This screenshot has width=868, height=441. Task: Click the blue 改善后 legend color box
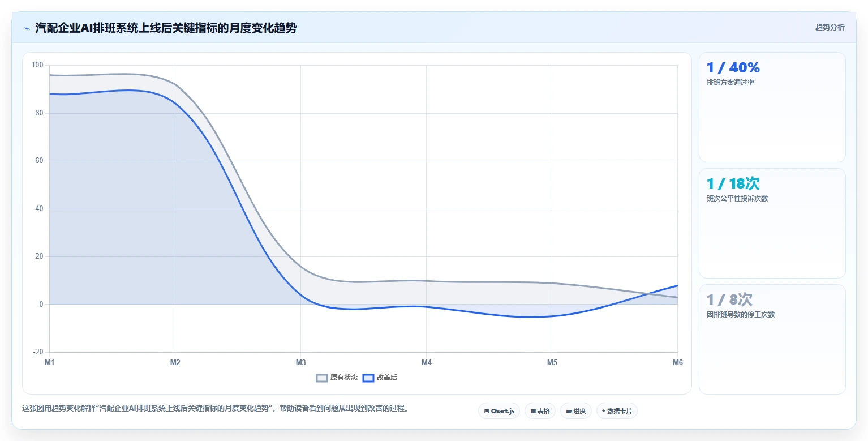click(368, 378)
